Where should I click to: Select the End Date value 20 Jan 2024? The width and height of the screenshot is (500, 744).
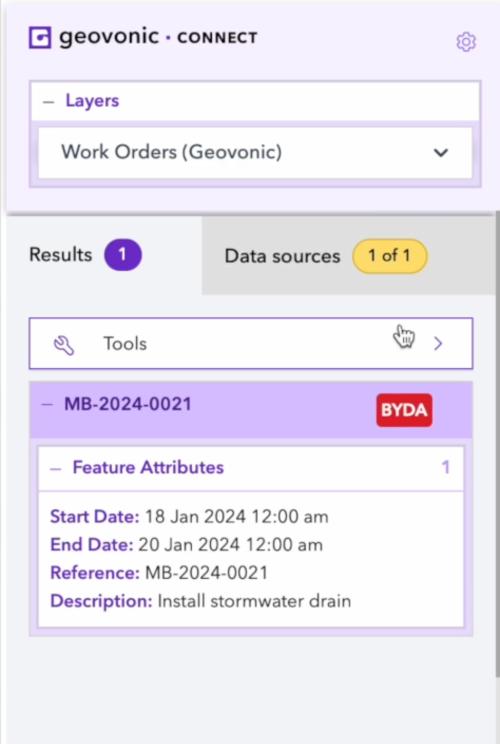click(230, 545)
